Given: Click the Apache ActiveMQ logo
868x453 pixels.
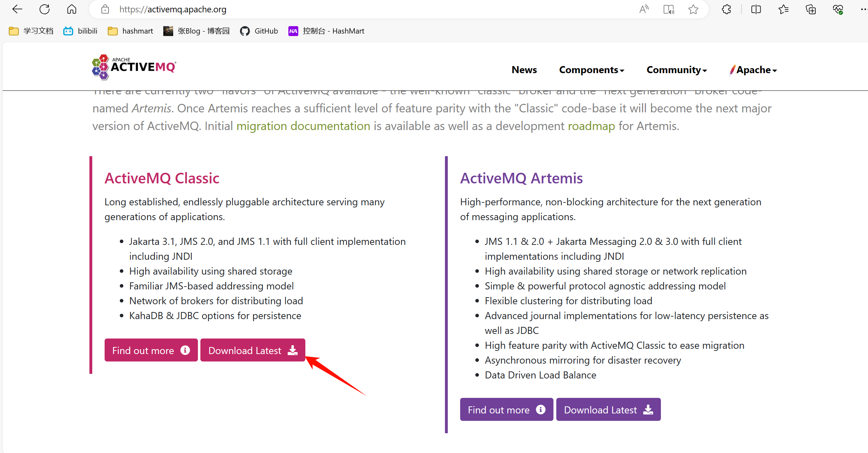Looking at the screenshot, I should [x=134, y=67].
